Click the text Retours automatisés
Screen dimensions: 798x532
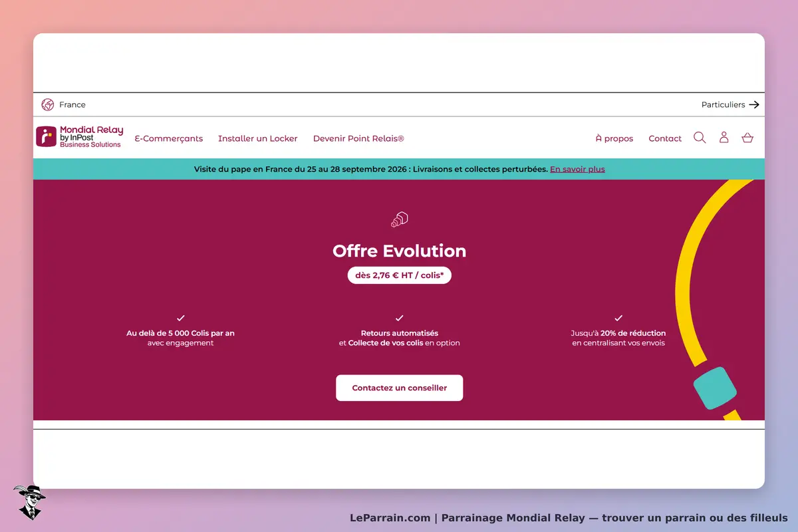400,333
